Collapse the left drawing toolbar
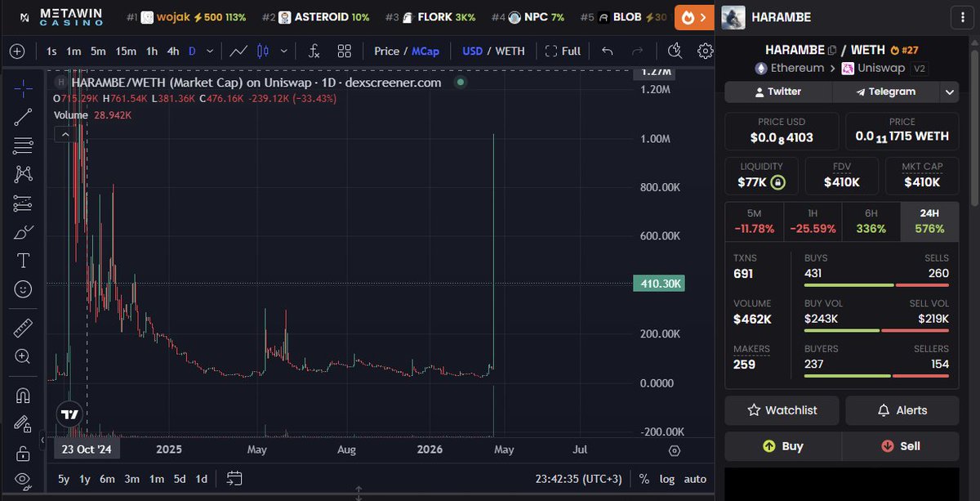 click(42, 441)
